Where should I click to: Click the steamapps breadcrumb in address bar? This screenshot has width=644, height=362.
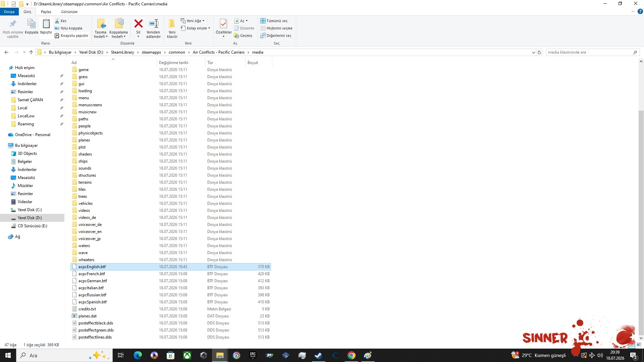(x=151, y=52)
